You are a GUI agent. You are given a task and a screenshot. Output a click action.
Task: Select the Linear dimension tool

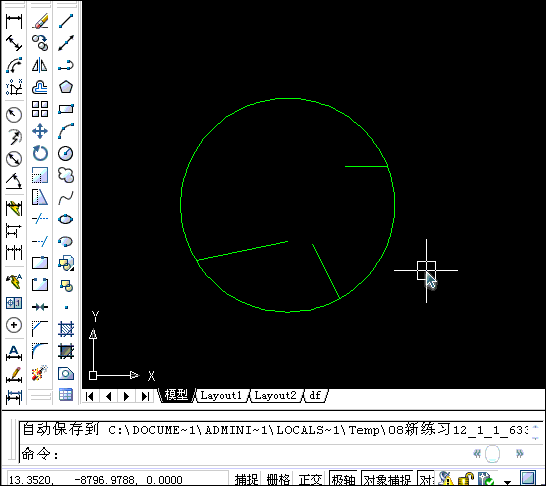pyautogui.click(x=14, y=21)
